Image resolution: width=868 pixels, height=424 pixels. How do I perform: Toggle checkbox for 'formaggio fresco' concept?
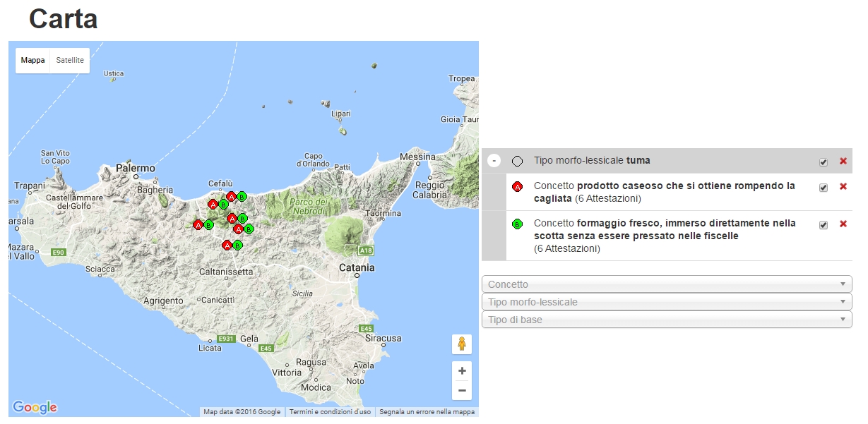(x=823, y=225)
